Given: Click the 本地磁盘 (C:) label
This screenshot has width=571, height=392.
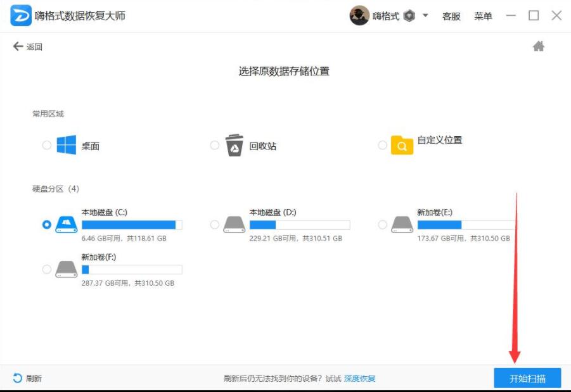Looking at the screenshot, I should point(104,212).
